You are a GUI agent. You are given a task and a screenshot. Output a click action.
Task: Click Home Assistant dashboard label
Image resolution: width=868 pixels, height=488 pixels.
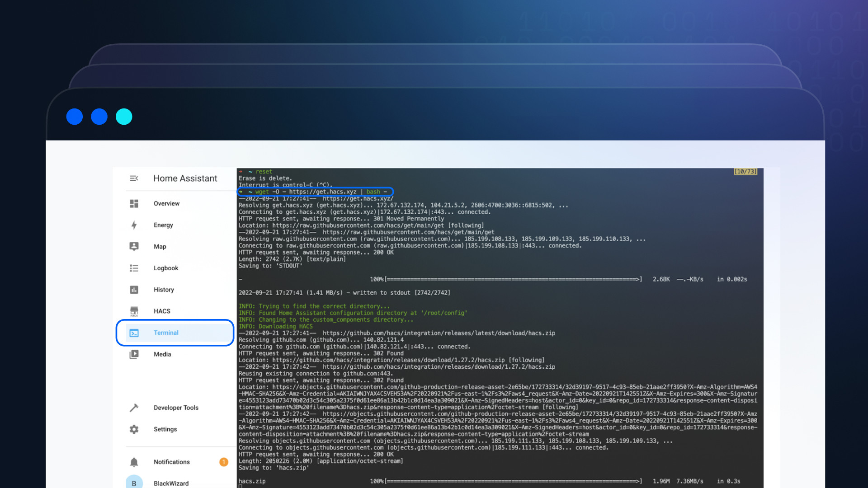(185, 178)
